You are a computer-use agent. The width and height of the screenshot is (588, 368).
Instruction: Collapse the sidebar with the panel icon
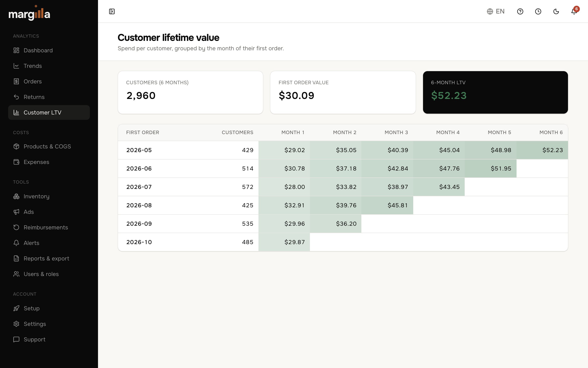pyautogui.click(x=112, y=11)
